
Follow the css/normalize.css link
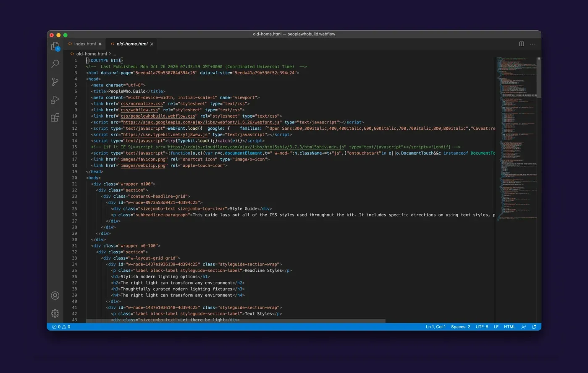coord(142,104)
